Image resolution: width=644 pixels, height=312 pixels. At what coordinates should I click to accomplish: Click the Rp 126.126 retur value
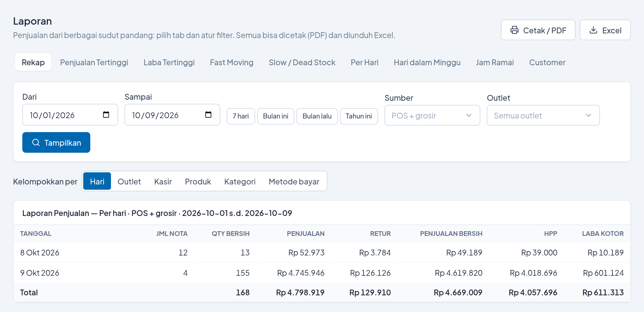click(x=370, y=273)
